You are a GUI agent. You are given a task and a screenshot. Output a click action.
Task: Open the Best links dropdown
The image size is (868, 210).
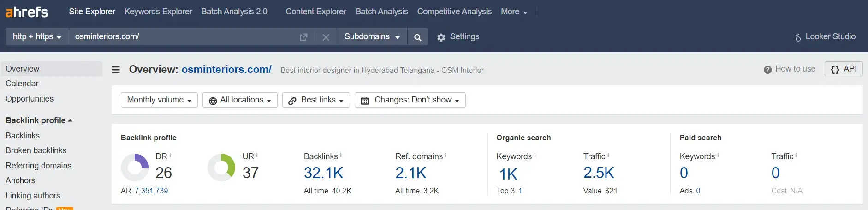coord(316,100)
